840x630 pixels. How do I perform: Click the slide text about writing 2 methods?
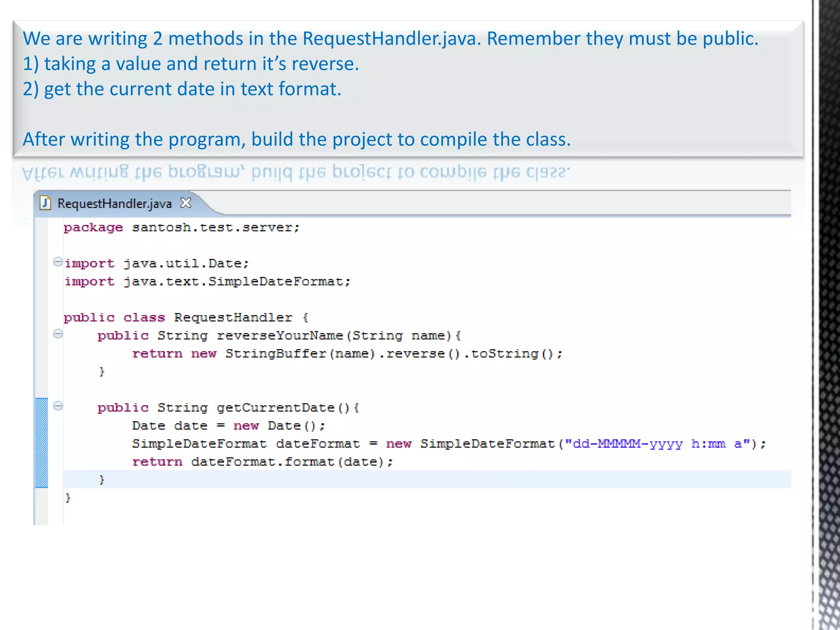pos(390,39)
